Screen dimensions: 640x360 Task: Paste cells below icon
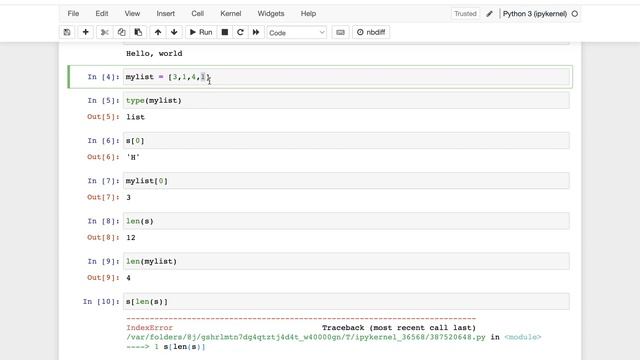[138, 32]
